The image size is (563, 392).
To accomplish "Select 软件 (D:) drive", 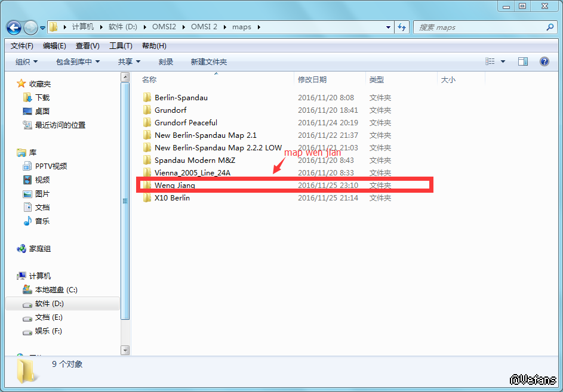I will coord(63,304).
